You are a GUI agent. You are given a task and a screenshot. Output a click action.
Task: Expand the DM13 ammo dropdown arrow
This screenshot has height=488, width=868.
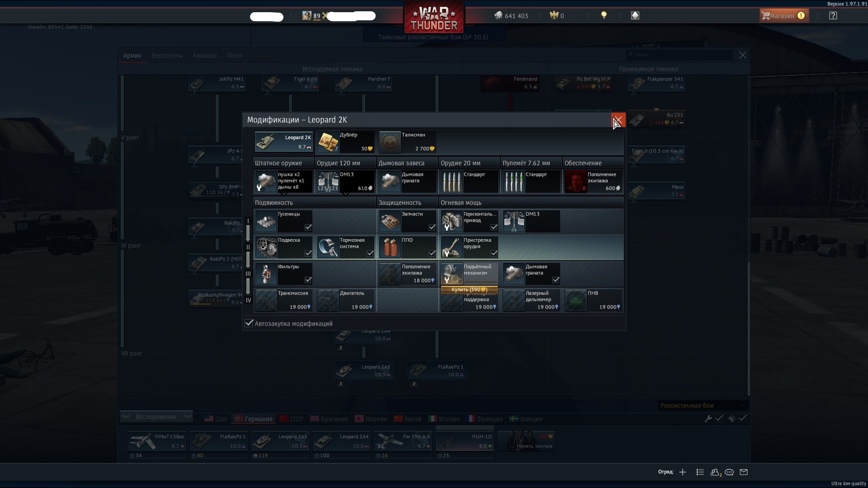click(346, 193)
